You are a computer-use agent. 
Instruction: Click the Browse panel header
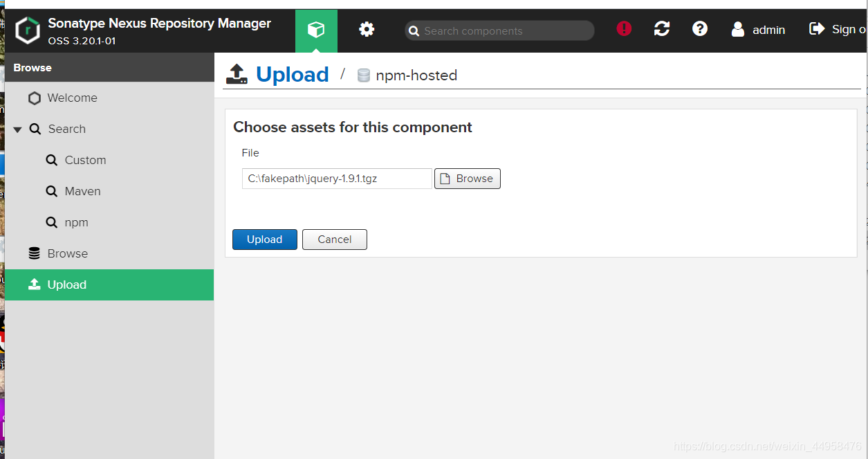tap(109, 68)
